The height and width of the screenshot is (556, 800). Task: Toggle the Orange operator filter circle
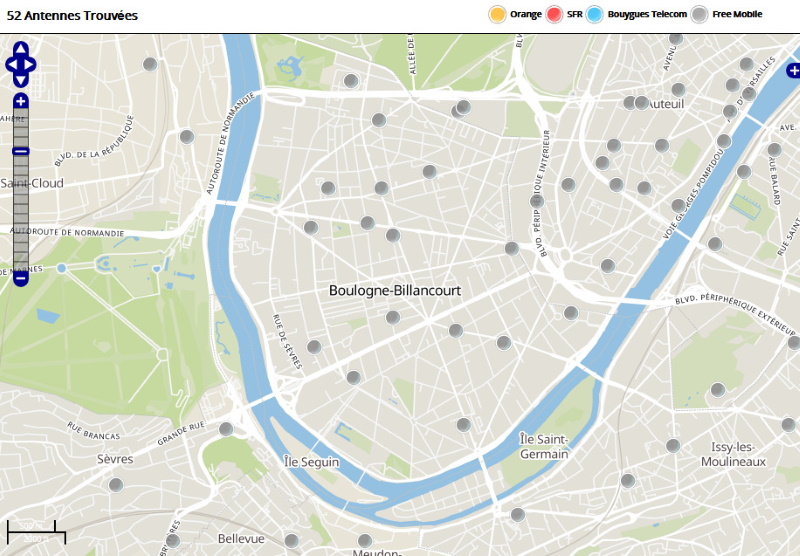click(x=497, y=14)
